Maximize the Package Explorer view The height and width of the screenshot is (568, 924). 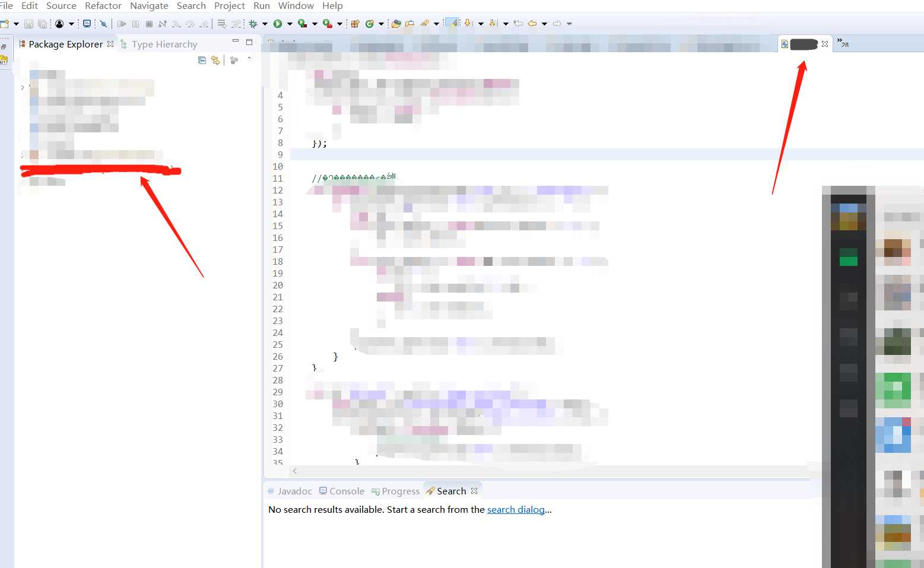(249, 42)
